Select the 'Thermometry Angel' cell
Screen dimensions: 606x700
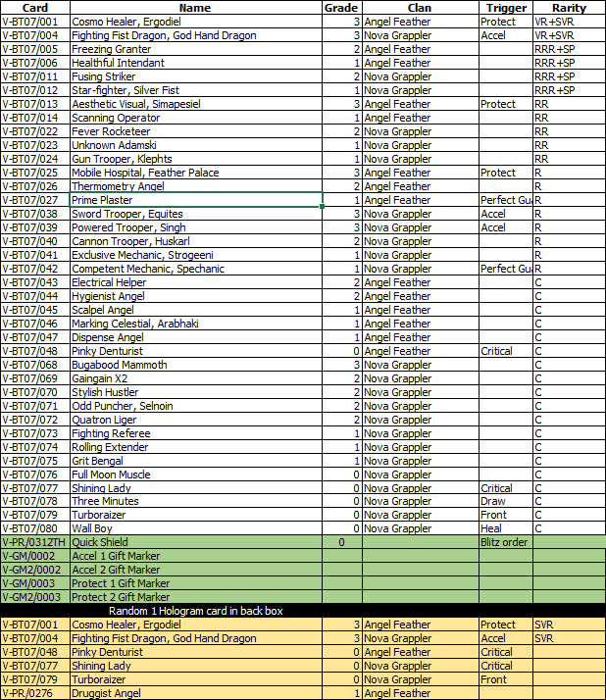[196, 186]
